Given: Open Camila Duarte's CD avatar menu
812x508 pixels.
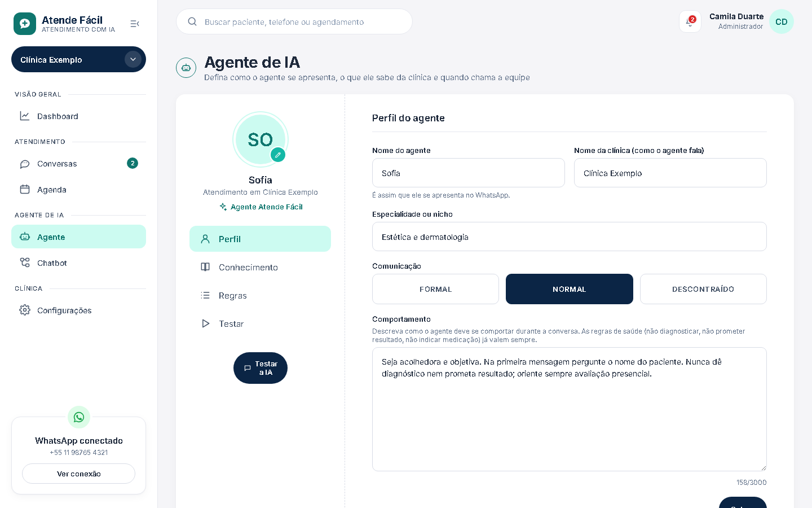Looking at the screenshot, I should 782,21.
